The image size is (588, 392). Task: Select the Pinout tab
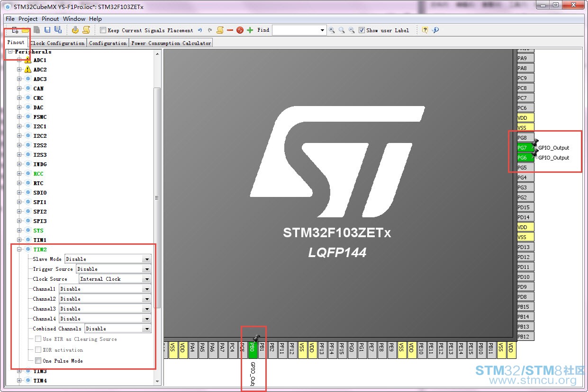pos(16,43)
